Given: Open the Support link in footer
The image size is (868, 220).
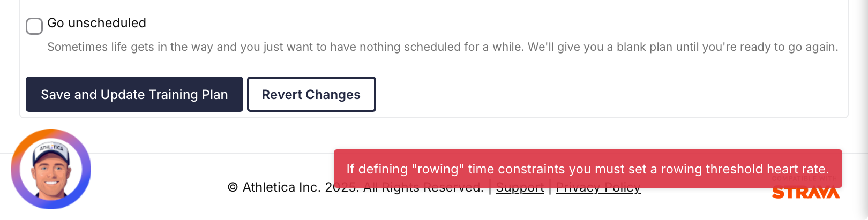Looking at the screenshot, I should [519, 188].
